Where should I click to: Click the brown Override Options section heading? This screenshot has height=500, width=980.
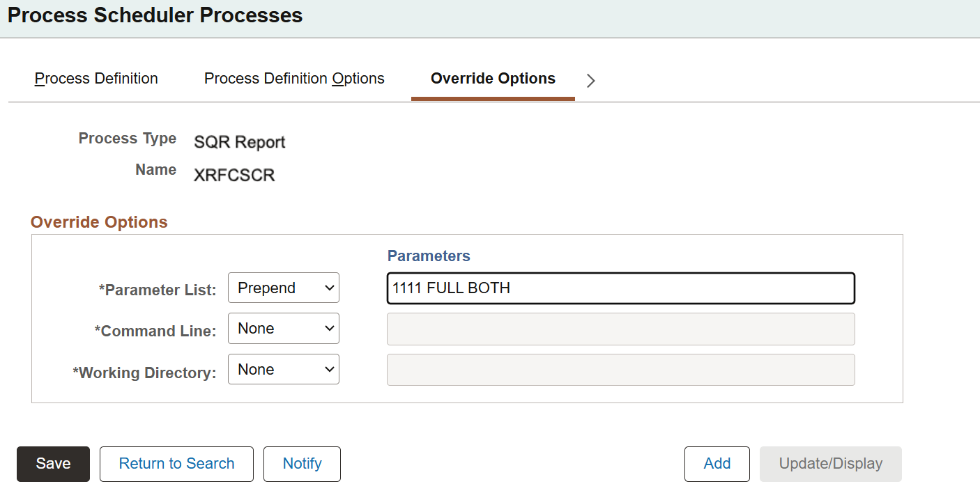[x=99, y=222]
